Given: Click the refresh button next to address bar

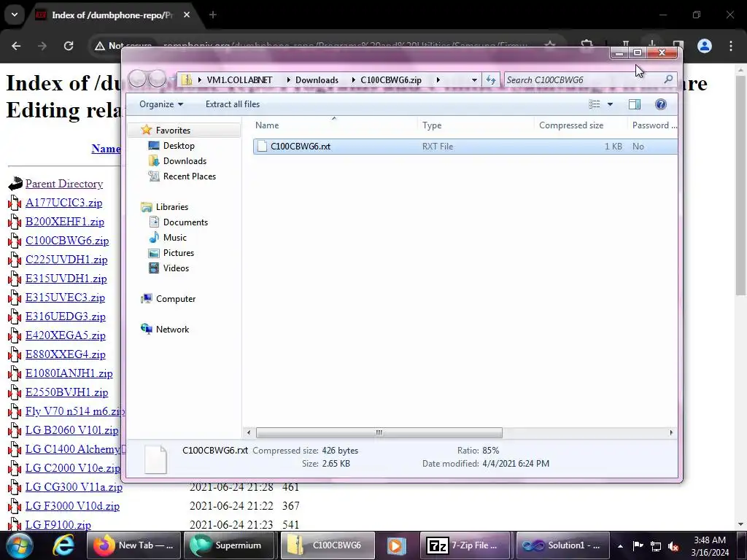Looking at the screenshot, I should [491, 80].
